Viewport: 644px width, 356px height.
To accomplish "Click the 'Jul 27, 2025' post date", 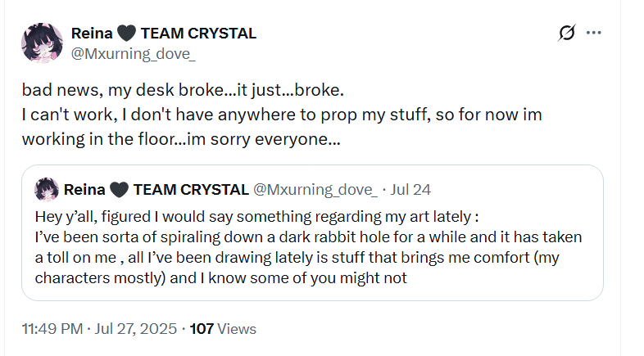I will pyautogui.click(x=134, y=329).
